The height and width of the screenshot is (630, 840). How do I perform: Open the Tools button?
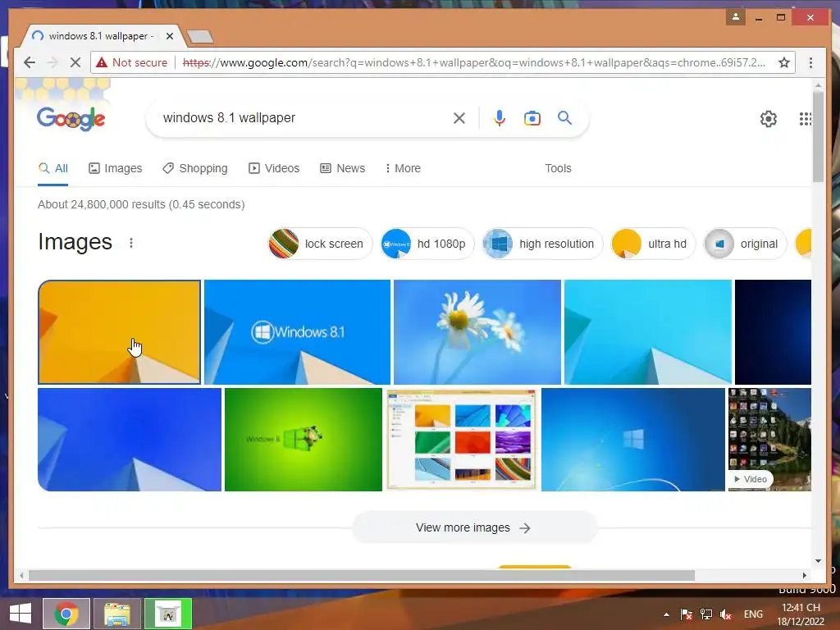pyautogui.click(x=558, y=168)
